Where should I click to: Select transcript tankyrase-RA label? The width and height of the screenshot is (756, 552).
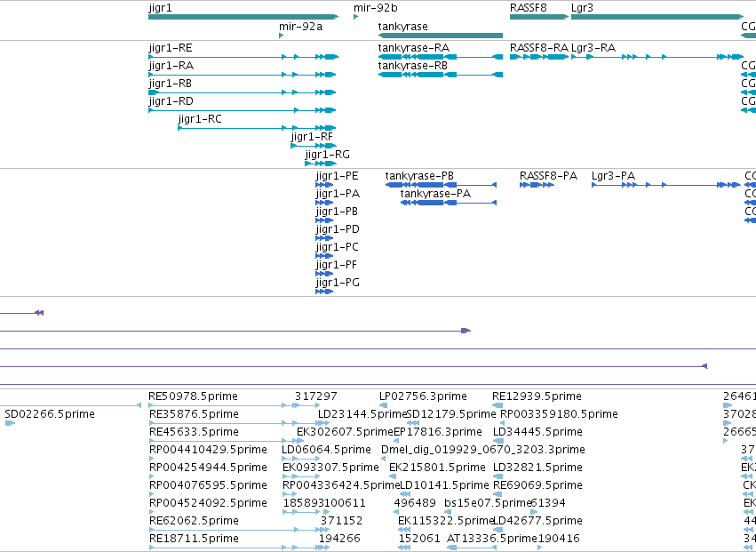click(x=414, y=48)
